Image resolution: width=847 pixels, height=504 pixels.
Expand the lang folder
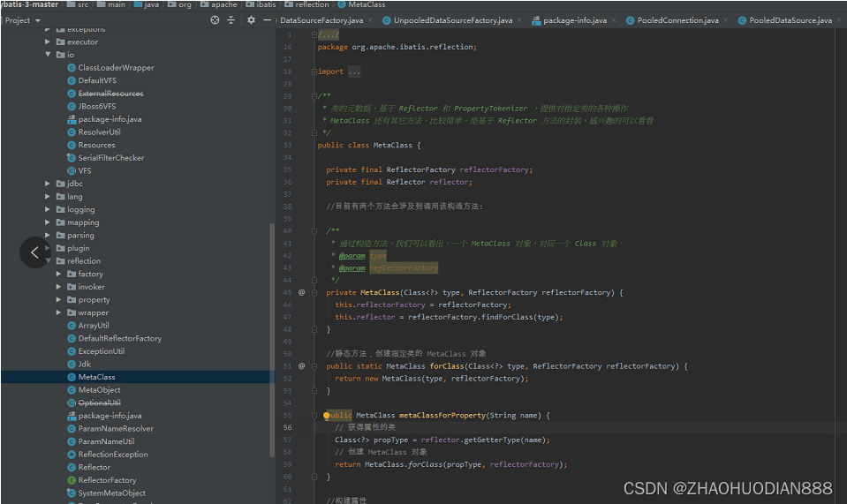48,197
